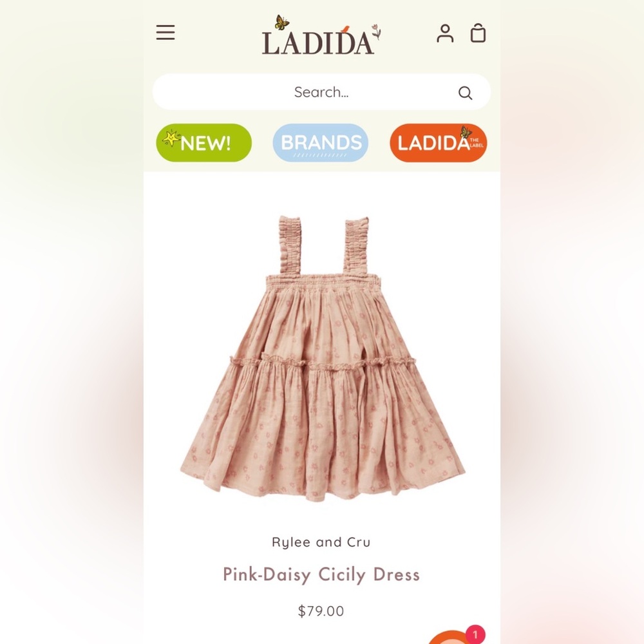This screenshot has height=644, width=644.
Task: Open the user account icon
Action: [445, 33]
